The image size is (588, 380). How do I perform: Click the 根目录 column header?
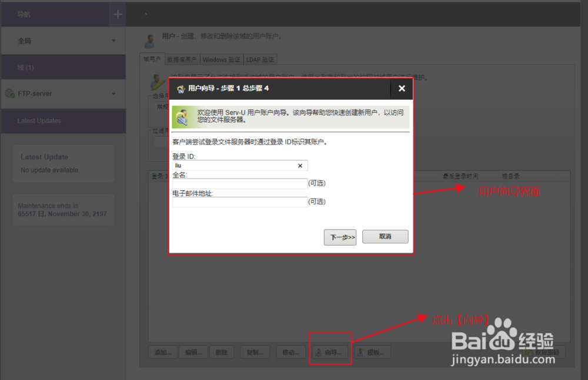511,176
